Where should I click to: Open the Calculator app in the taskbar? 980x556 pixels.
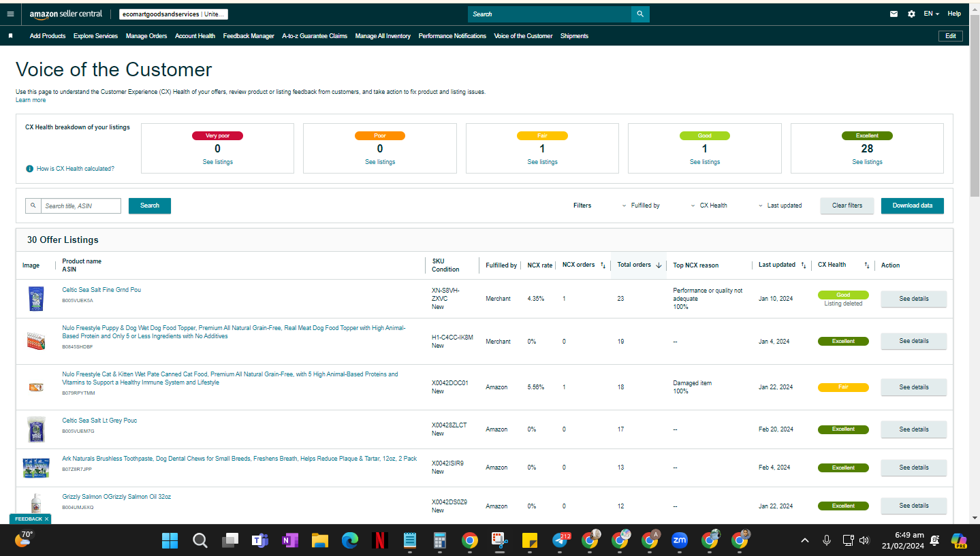(x=440, y=540)
